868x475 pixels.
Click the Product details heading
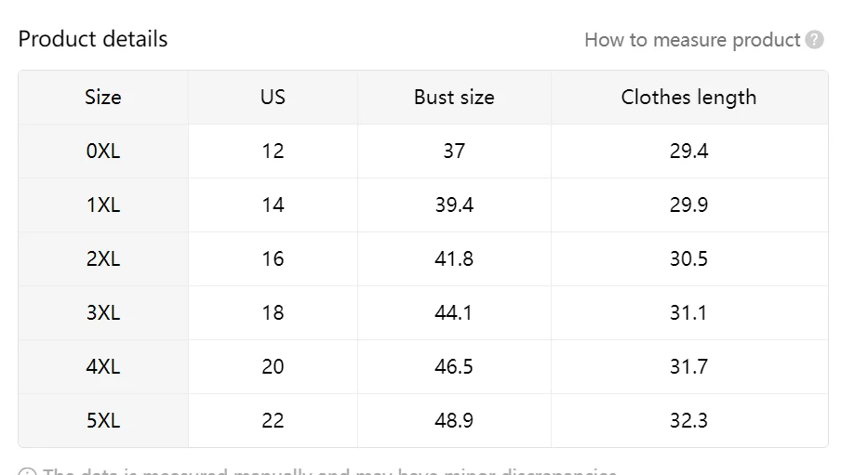click(x=93, y=39)
